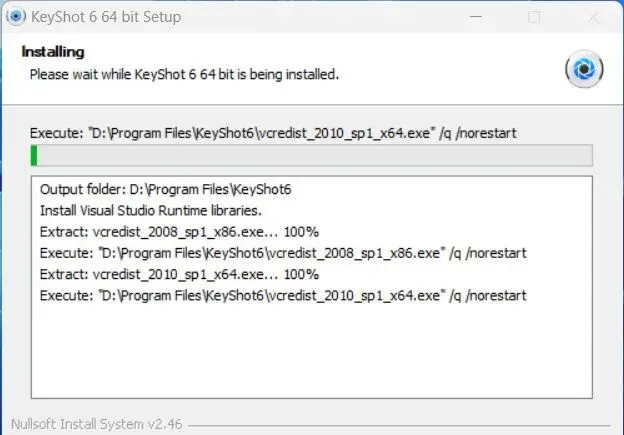Click the greyed-out maximize button

click(535, 17)
